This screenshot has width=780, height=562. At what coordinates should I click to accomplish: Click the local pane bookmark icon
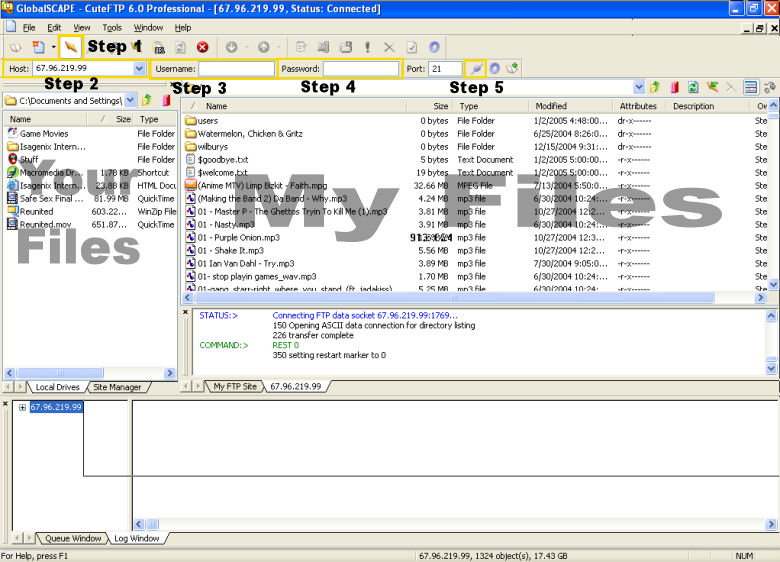pyautogui.click(x=166, y=100)
